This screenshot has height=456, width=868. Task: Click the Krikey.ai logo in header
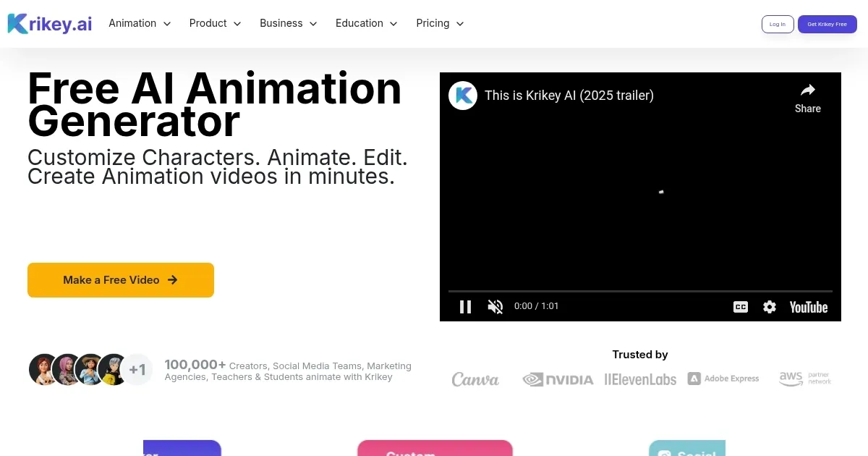click(x=50, y=23)
